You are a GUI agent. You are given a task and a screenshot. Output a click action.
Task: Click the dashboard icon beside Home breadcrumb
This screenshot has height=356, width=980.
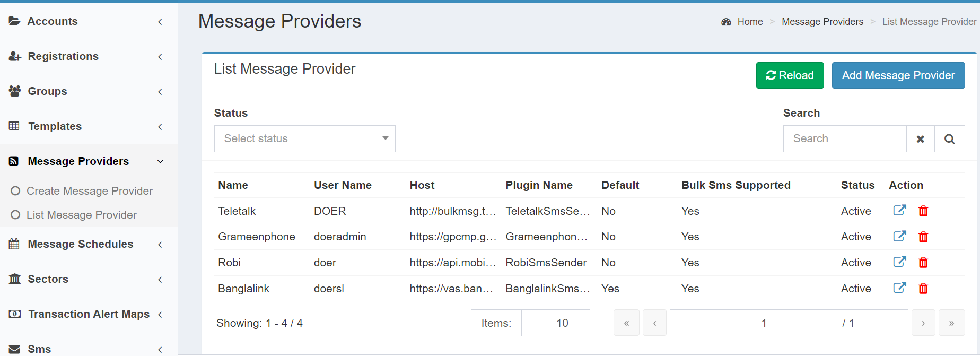click(726, 22)
